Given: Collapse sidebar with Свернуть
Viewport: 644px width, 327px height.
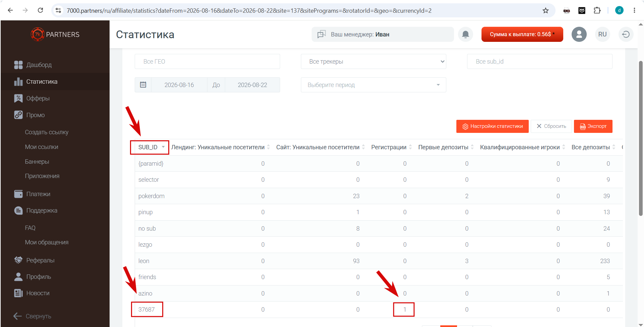Looking at the screenshot, I should (33, 316).
